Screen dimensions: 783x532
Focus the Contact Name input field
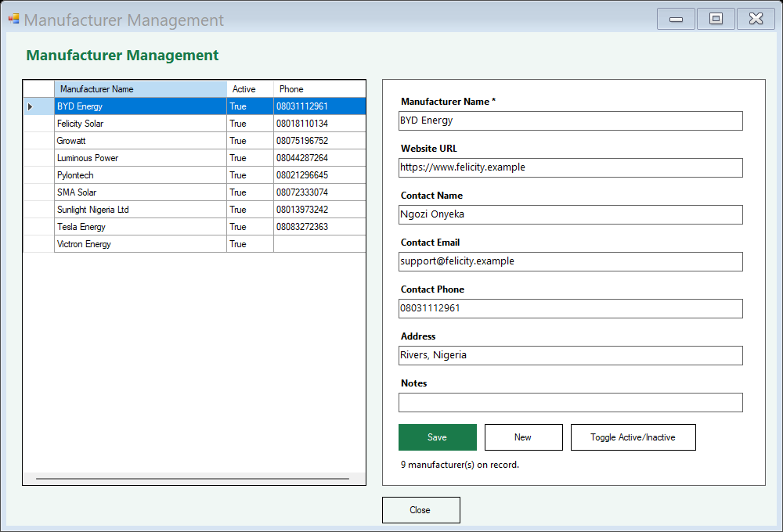pos(570,214)
